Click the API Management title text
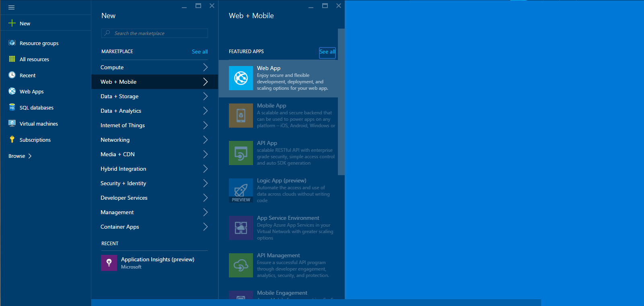 [278, 255]
